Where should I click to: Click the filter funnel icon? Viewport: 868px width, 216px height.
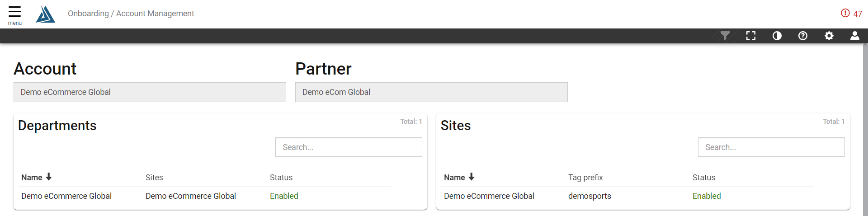725,36
